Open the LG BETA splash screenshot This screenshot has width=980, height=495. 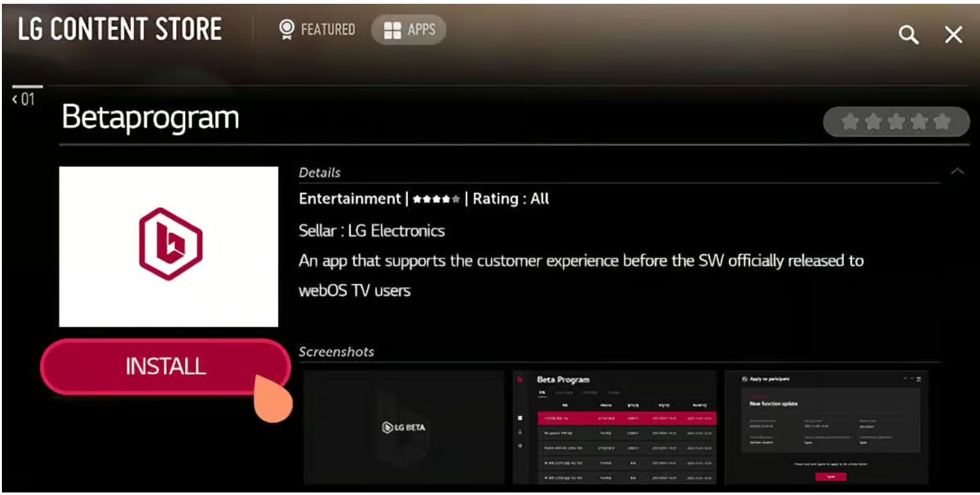tap(403, 427)
